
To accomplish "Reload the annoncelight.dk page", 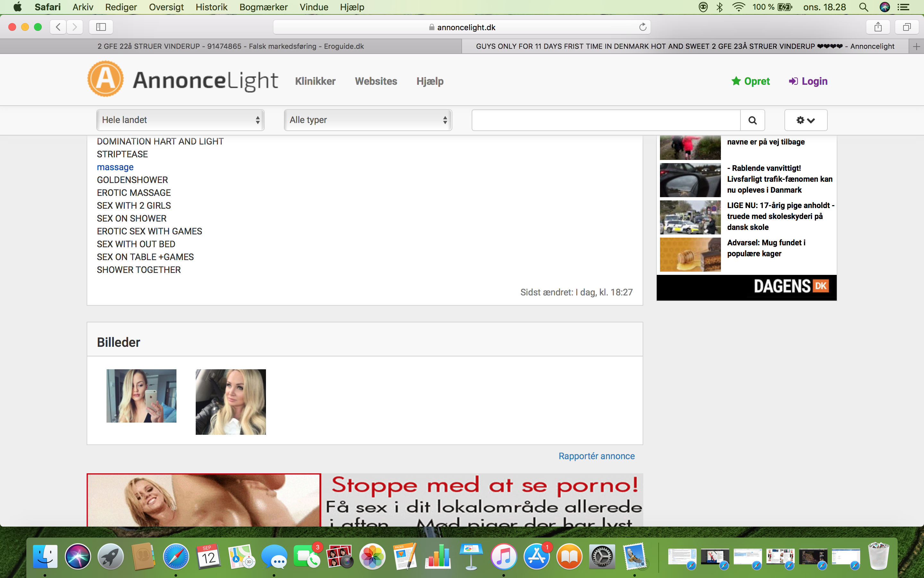I will [x=643, y=27].
